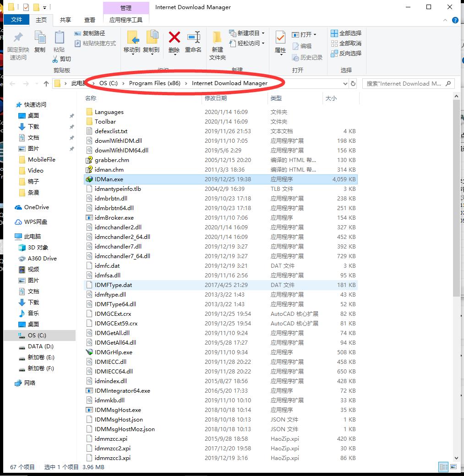Open the Move to (移动到) menu
The height and width of the screenshot is (476, 464).
pos(131,43)
